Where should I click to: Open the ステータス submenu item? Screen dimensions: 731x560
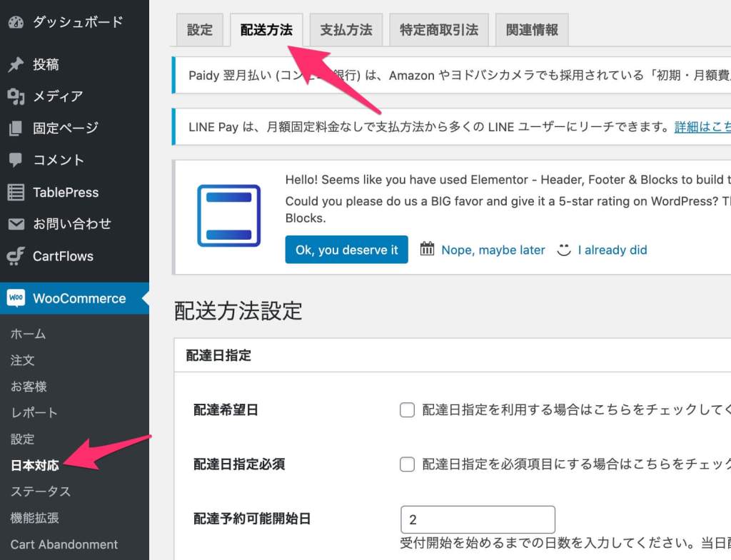(x=41, y=492)
